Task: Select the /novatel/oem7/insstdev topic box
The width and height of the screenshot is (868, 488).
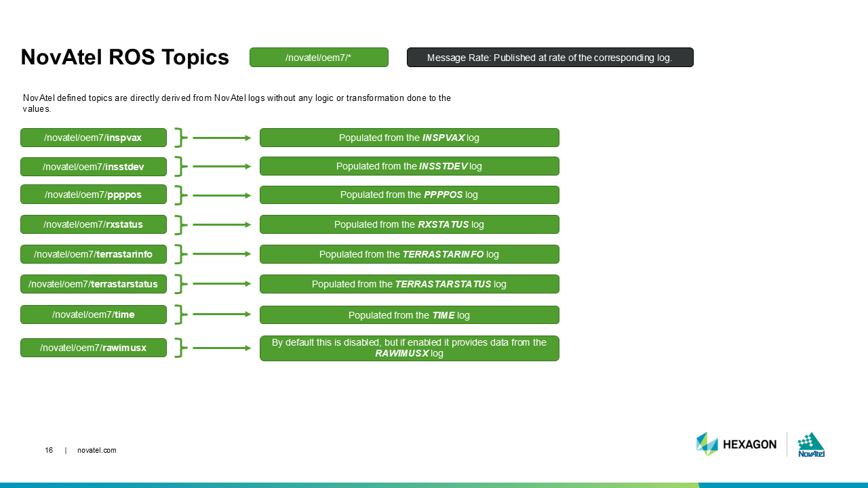Action: (x=94, y=167)
